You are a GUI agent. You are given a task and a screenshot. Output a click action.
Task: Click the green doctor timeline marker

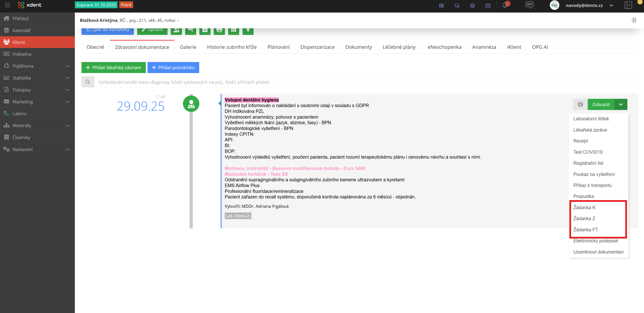tap(191, 104)
